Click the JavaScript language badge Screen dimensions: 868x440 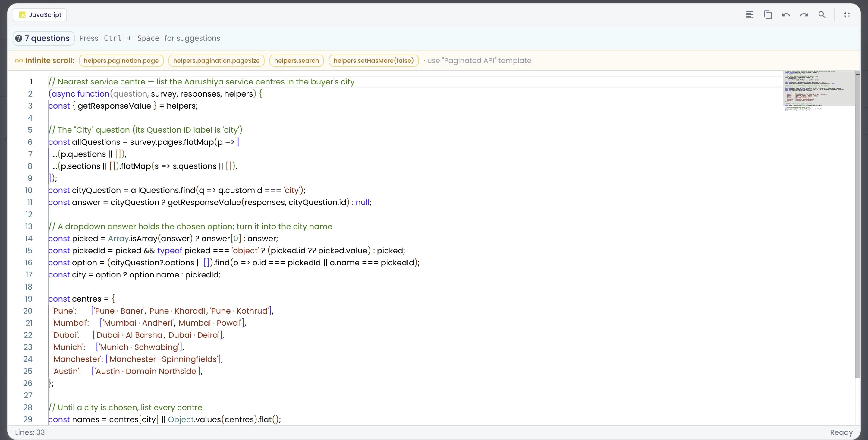(x=40, y=15)
